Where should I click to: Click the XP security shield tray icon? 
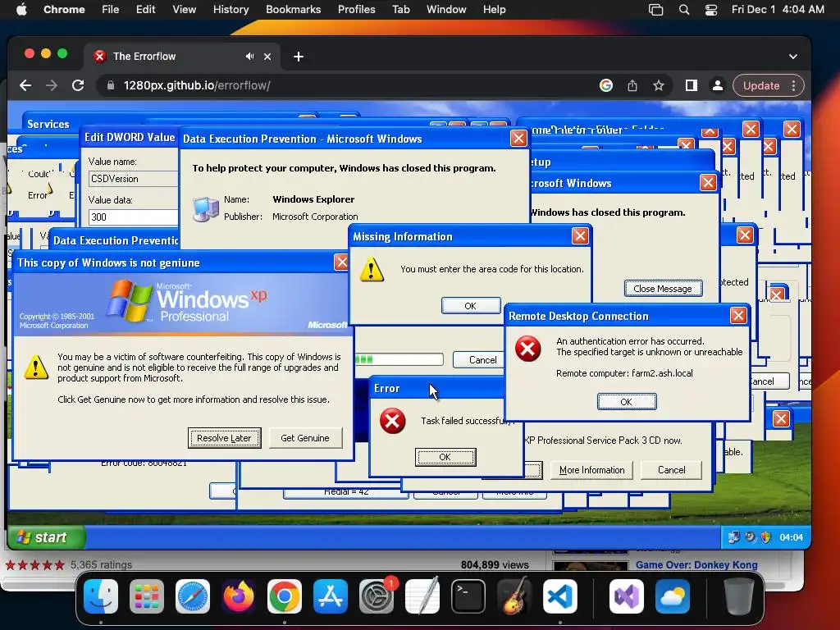[765, 537]
